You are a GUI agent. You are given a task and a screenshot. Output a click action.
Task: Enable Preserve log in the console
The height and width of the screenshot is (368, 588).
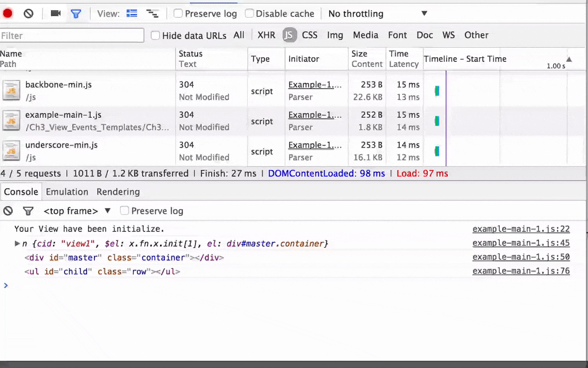[x=125, y=211]
